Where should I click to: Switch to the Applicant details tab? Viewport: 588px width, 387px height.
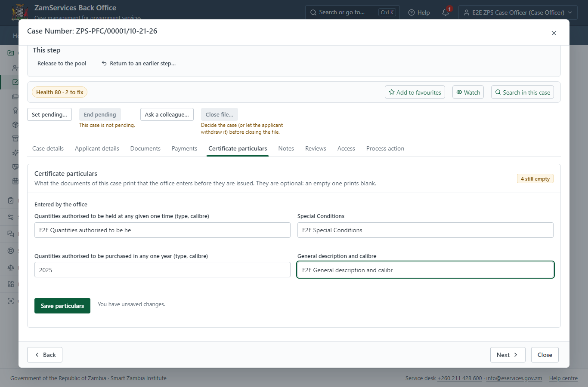pos(97,148)
